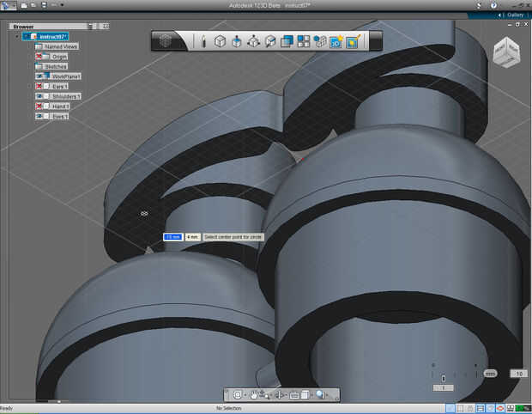The width and height of the screenshot is (532, 414).
Task: Toggle visibility of Ears:1 component
Action: click(39, 86)
